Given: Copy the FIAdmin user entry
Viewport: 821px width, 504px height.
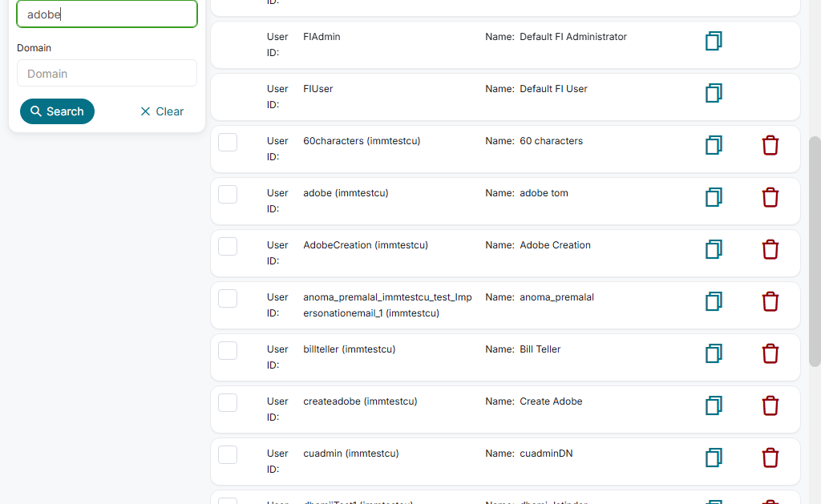Looking at the screenshot, I should 714,41.
